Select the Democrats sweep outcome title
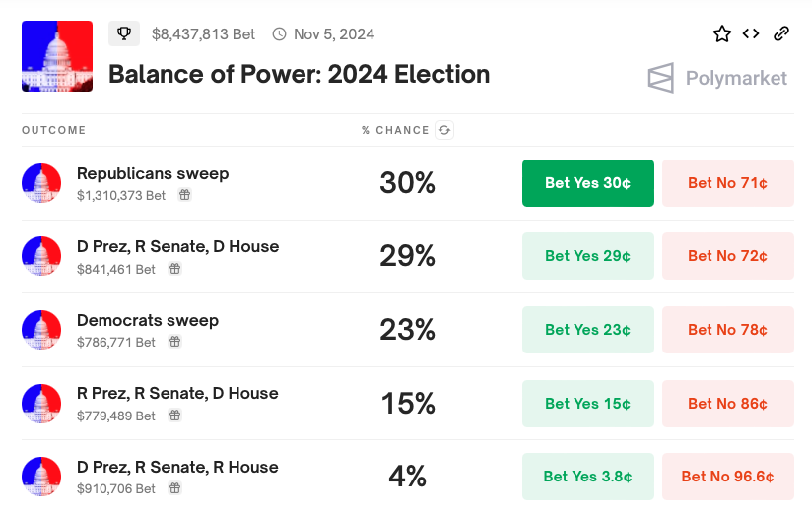 (x=148, y=320)
